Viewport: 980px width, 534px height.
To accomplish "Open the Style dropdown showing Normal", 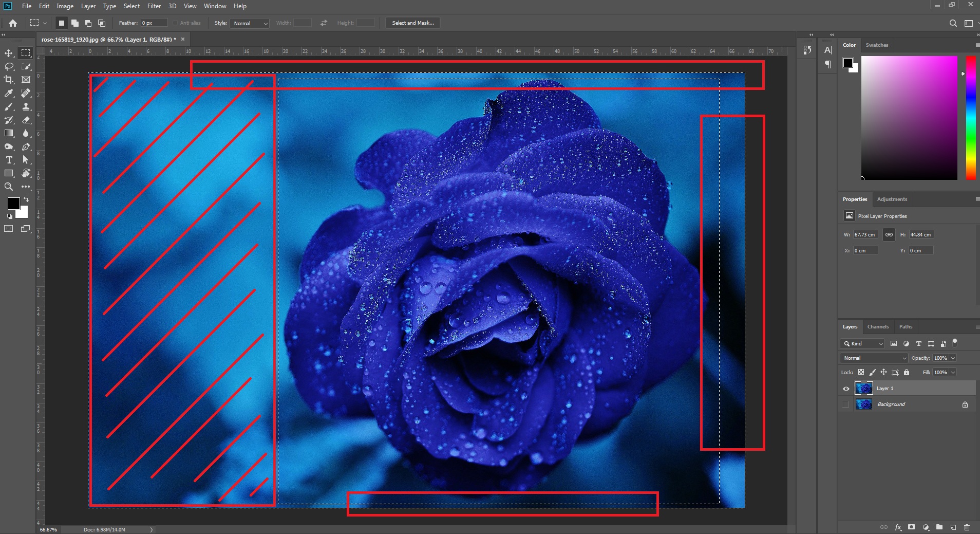I will point(250,23).
